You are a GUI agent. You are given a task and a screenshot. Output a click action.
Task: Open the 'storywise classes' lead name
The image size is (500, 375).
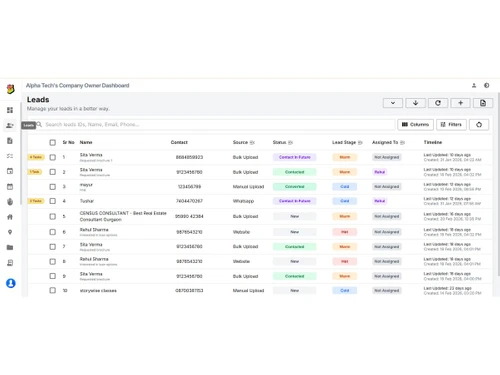(x=98, y=291)
